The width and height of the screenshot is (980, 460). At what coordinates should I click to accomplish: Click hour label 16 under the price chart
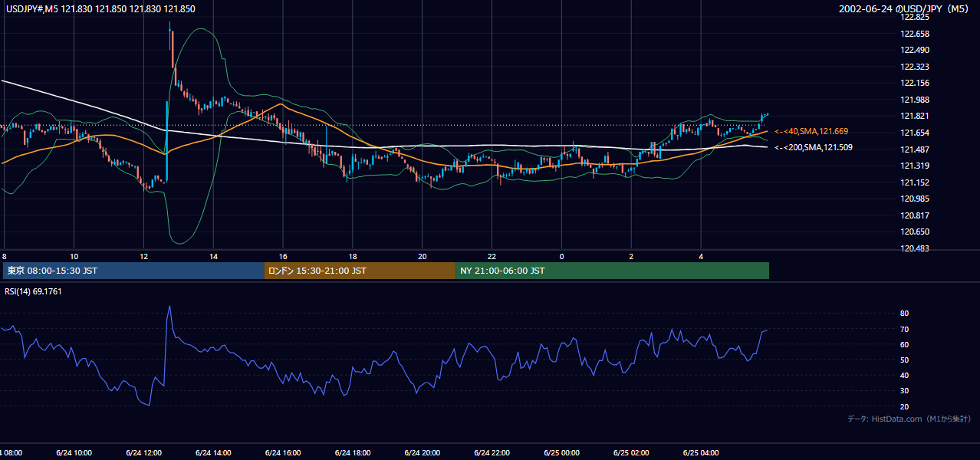point(283,256)
